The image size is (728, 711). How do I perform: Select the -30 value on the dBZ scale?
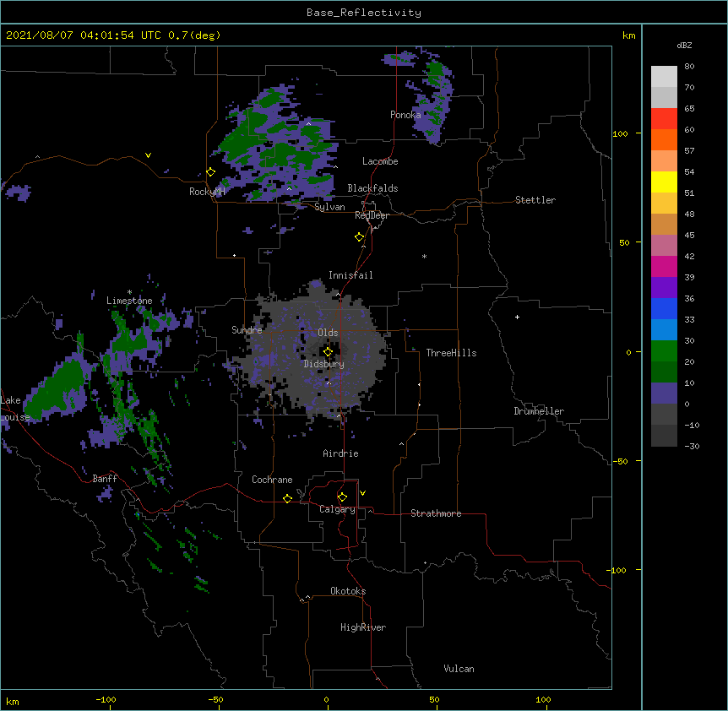(692, 446)
